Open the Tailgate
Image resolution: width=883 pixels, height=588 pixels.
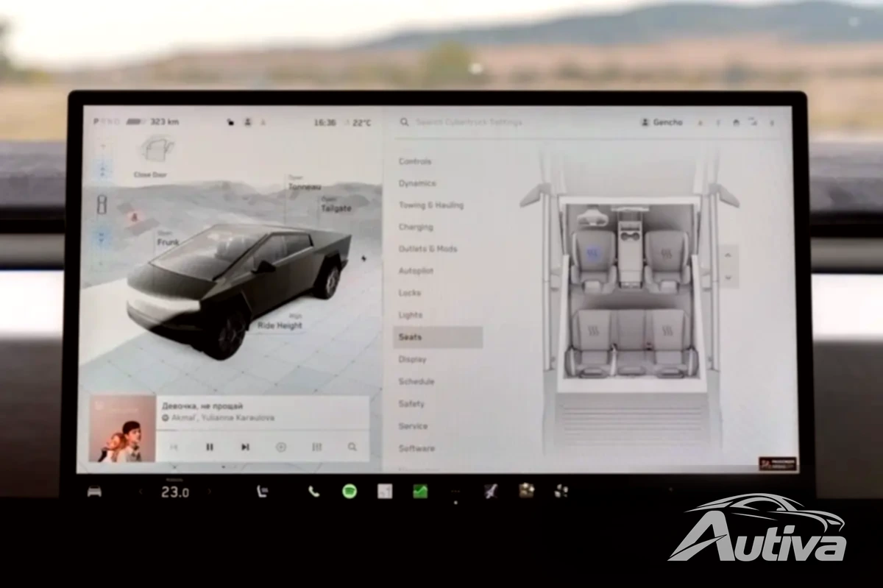(336, 205)
